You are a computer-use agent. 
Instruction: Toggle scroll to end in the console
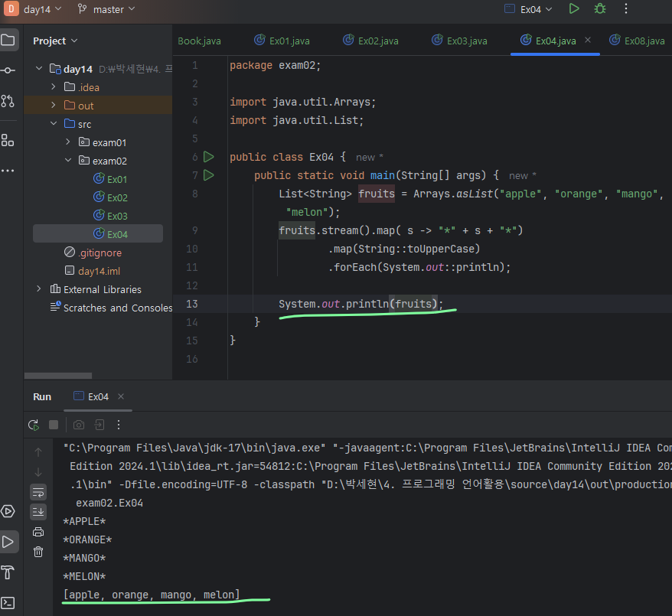(x=38, y=511)
